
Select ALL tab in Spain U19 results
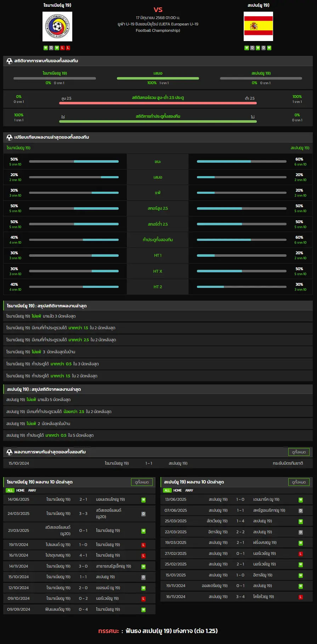pos(167,491)
